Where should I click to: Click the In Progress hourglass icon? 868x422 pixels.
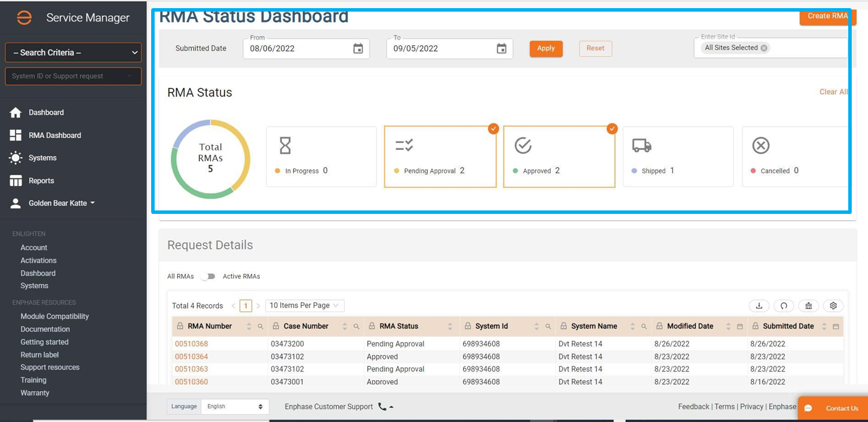click(285, 145)
